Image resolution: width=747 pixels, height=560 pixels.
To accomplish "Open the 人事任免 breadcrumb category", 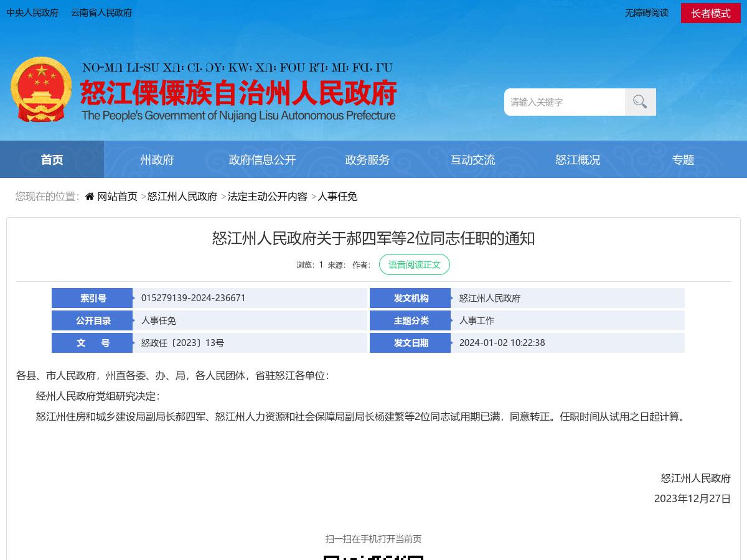I will click(x=337, y=196).
